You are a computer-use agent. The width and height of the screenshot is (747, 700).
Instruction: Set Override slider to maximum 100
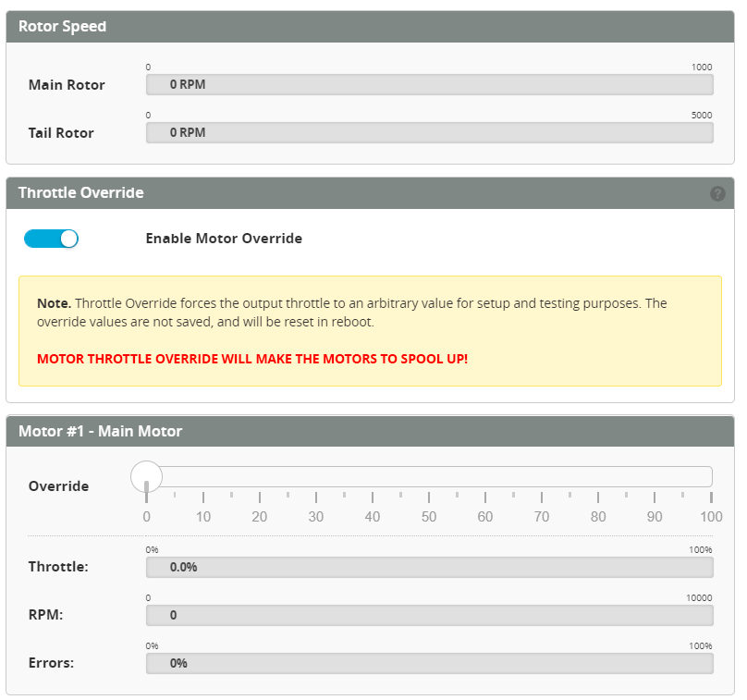pyautogui.click(x=710, y=477)
